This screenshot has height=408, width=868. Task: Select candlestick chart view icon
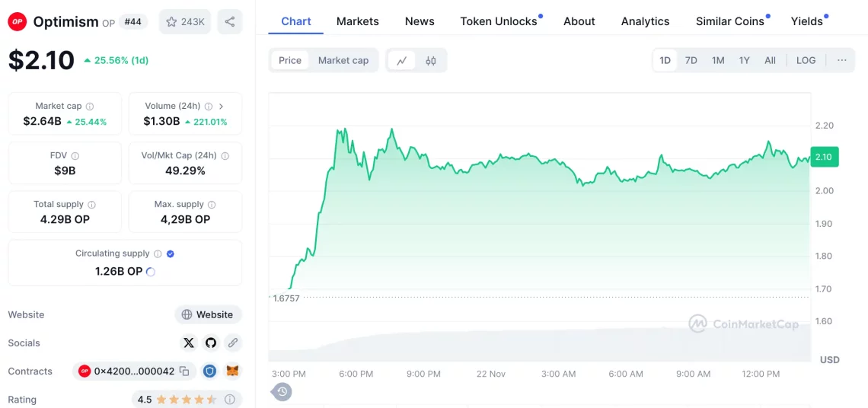click(x=431, y=60)
